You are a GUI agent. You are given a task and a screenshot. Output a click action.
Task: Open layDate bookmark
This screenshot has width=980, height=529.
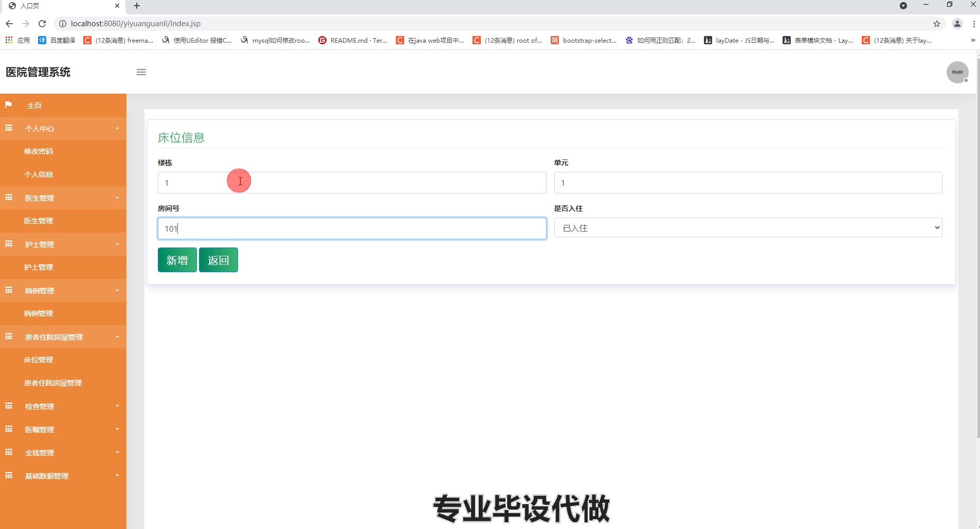point(739,40)
